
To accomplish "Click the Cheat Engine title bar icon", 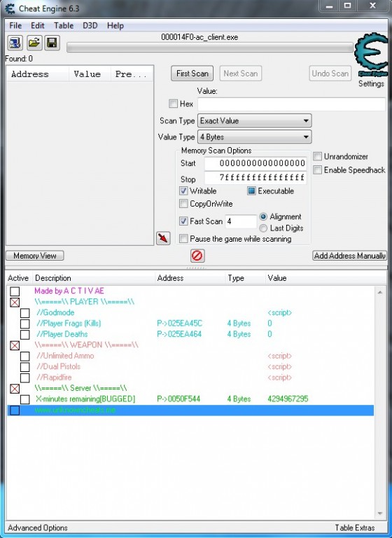I will pyautogui.click(x=10, y=8).
